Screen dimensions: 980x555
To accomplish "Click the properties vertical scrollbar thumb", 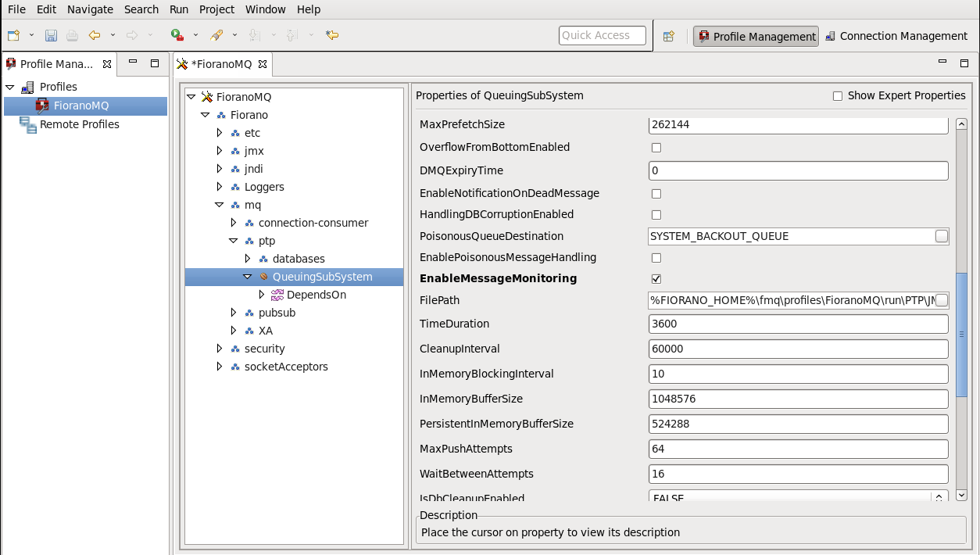I will click(962, 335).
